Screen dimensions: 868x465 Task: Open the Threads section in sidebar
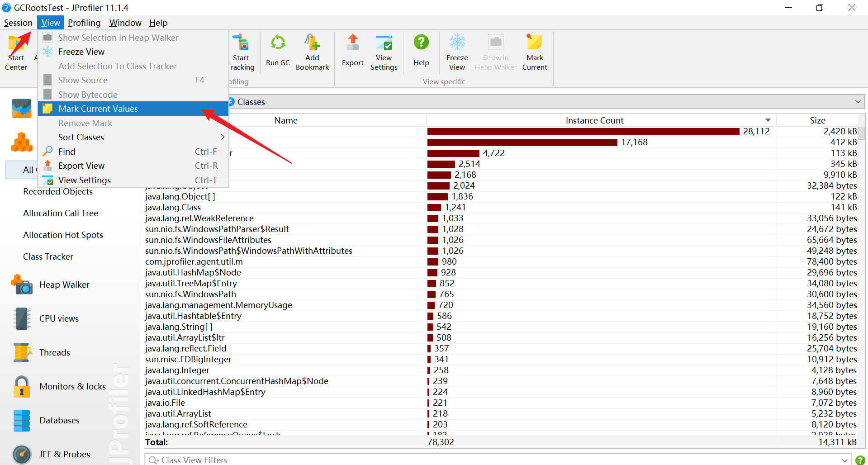click(x=54, y=353)
